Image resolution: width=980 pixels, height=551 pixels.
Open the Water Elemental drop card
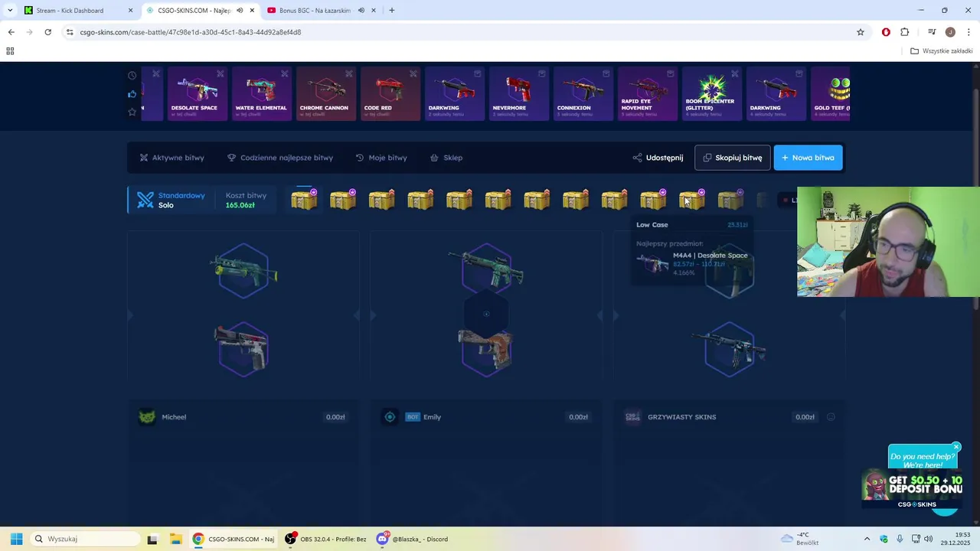[262, 94]
